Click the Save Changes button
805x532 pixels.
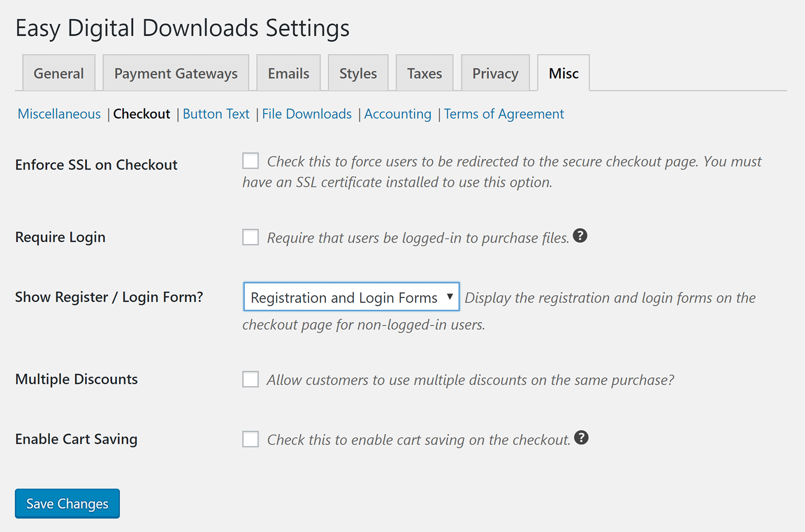coord(67,503)
